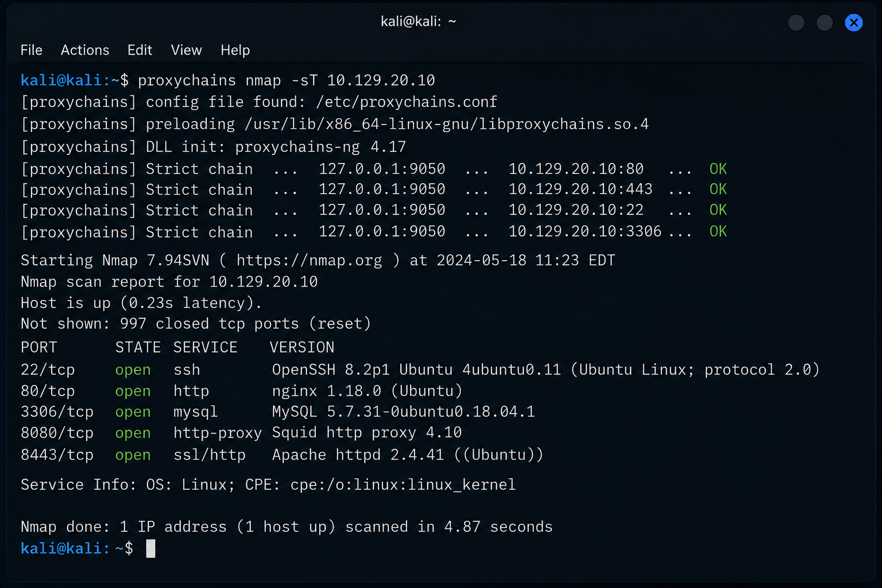Click the /etc/proxychains.conf path text
The width and height of the screenshot is (882, 588).
(407, 102)
